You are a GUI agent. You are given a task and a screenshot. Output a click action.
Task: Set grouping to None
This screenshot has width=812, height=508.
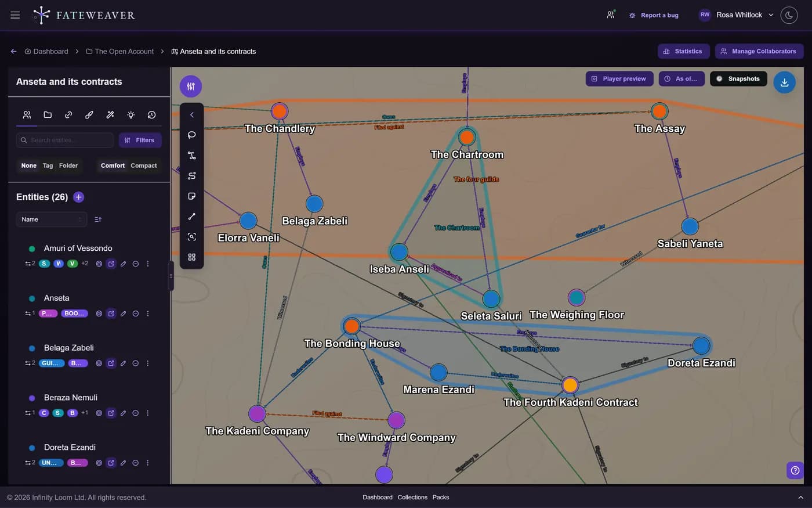pyautogui.click(x=28, y=165)
